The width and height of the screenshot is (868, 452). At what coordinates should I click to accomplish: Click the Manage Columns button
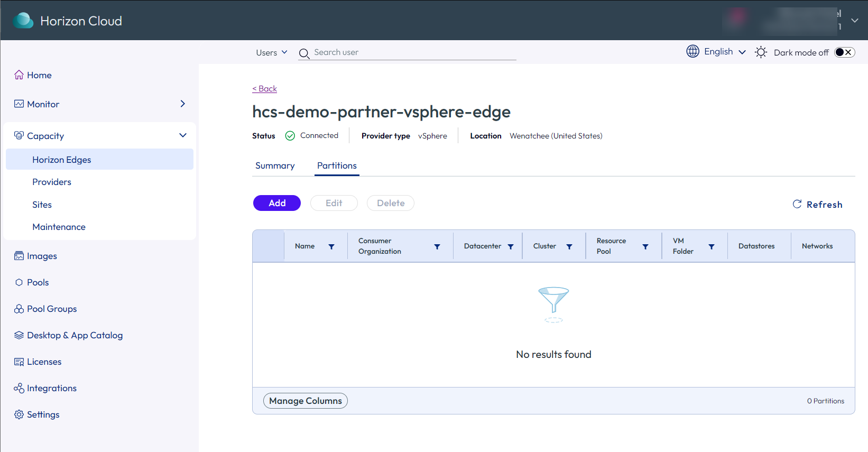pos(306,401)
